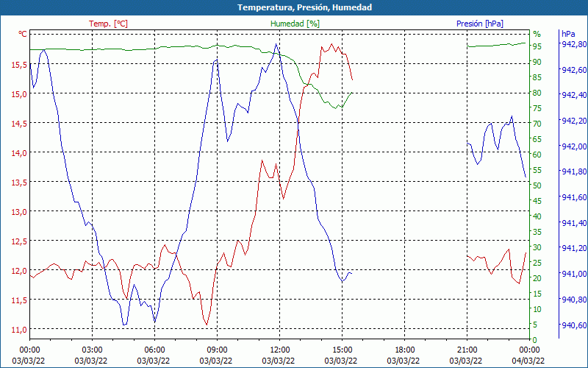Select the red 'Temp. [°C]' legend label
This screenshot has width=588, height=368.
click(x=108, y=24)
